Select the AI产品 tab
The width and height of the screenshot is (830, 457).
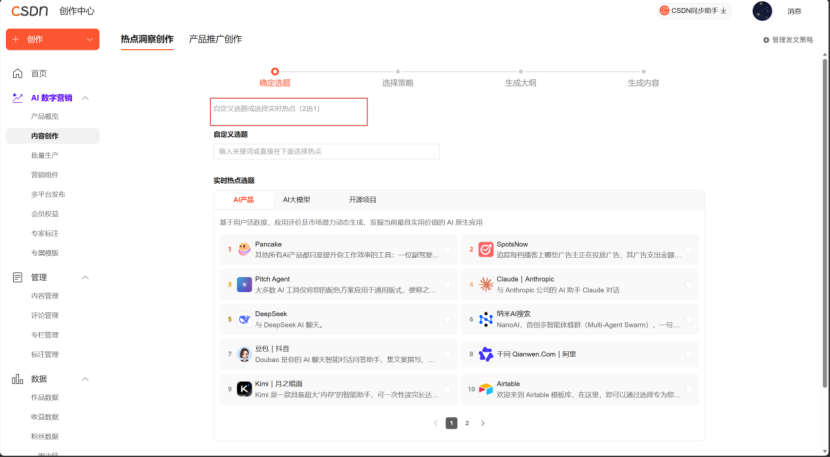click(243, 200)
